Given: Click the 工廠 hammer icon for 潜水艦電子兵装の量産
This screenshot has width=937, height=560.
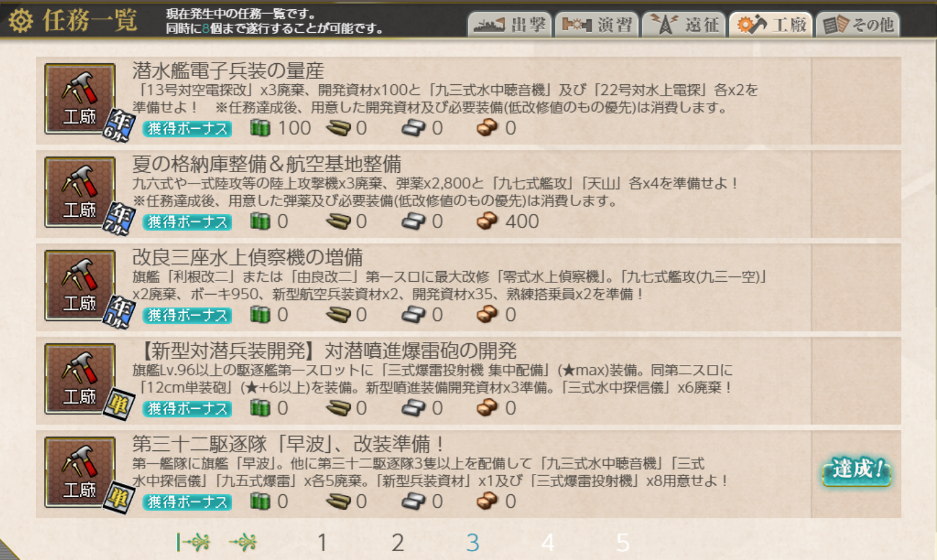Looking at the screenshot, I should [80, 98].
